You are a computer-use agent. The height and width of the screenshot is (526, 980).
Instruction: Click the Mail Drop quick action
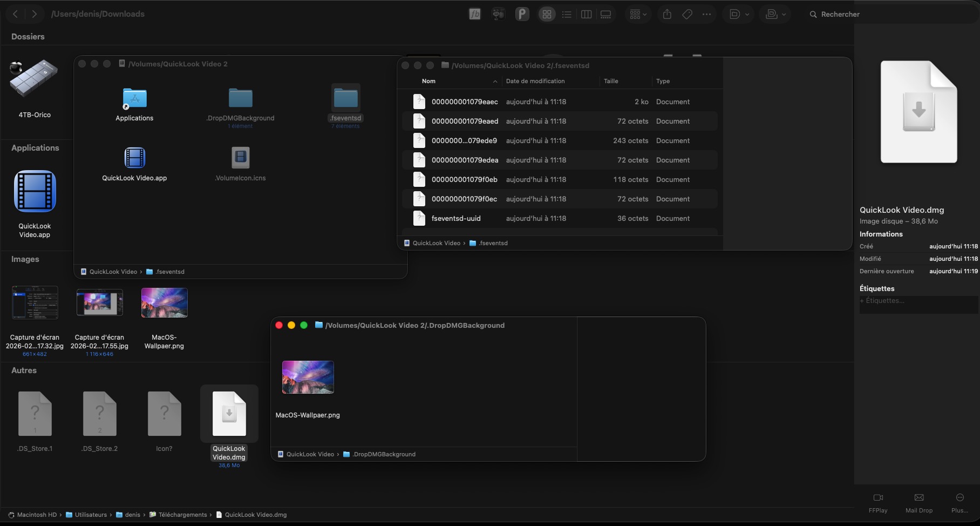click(919, 502)
